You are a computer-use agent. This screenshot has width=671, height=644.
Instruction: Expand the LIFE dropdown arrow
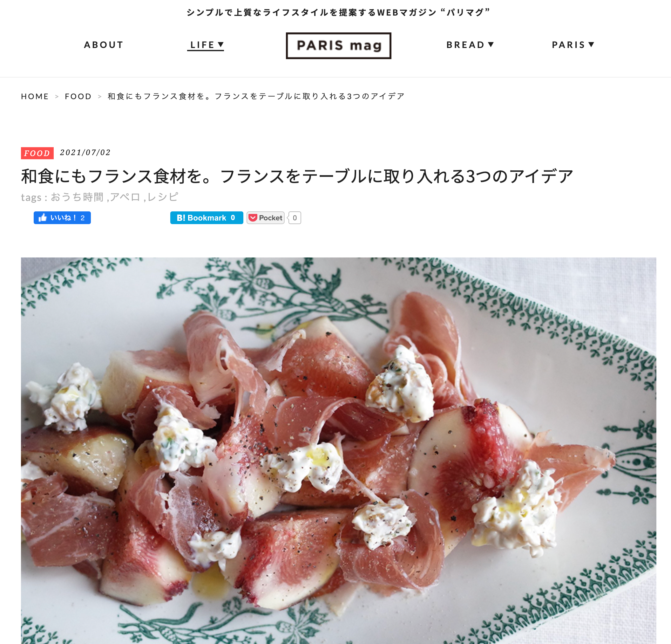(x=221, y=45)
